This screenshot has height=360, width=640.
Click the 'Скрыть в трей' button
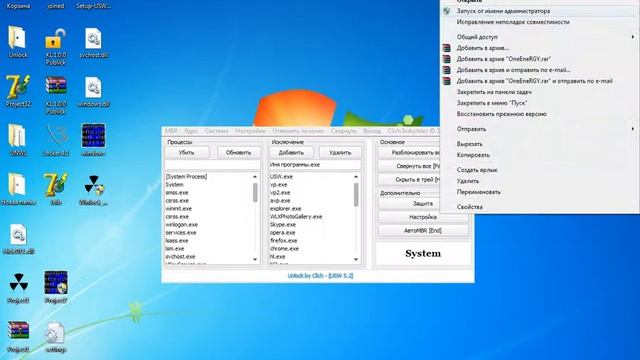click(x=409, y=180)
